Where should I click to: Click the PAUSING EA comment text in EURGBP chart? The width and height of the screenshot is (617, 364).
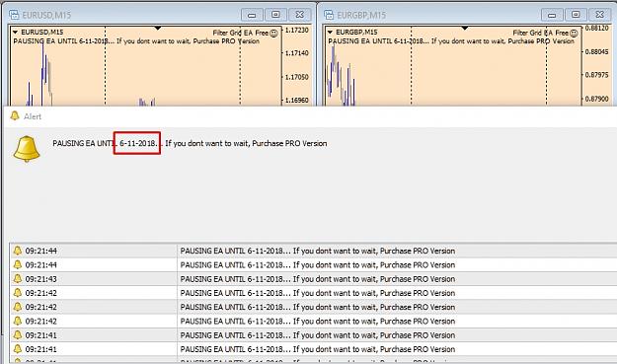[451, 41]
